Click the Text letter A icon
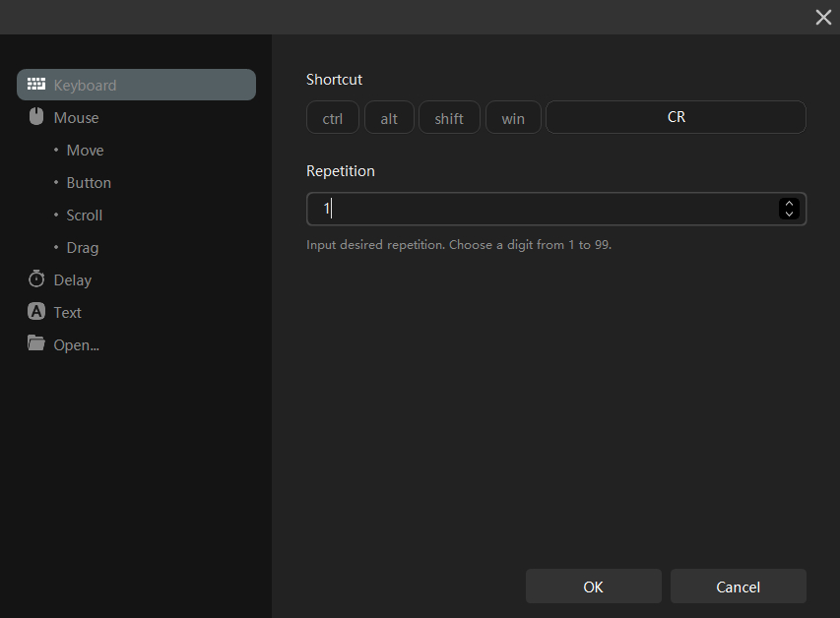 36,312
